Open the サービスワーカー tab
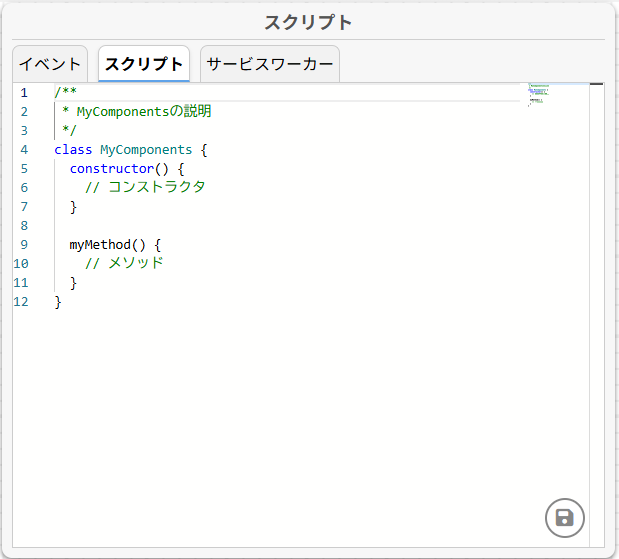The height and width of the screenshot is (559, 619). [x=270, y=64]
